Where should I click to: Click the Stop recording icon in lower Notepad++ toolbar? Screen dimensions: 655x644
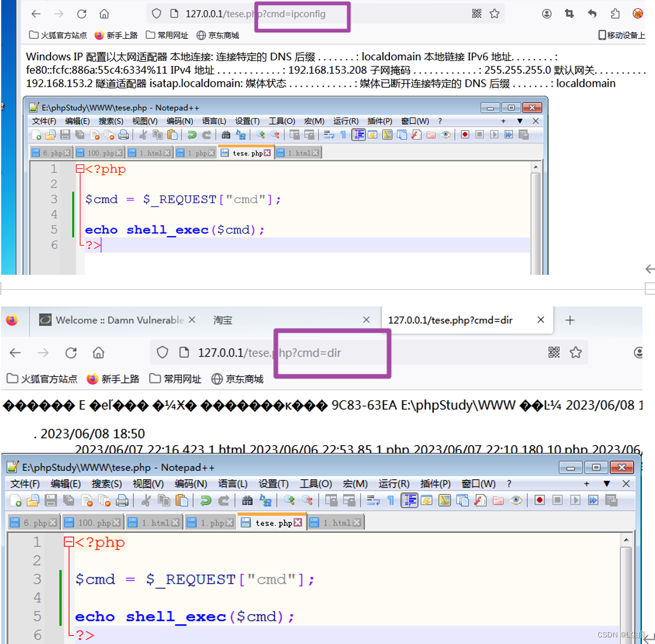click(x=557, y=500)
